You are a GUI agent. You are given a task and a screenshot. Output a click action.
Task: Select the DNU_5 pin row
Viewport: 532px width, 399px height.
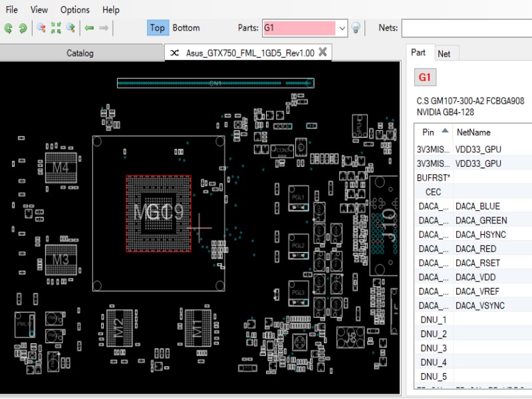coord(473,377)
